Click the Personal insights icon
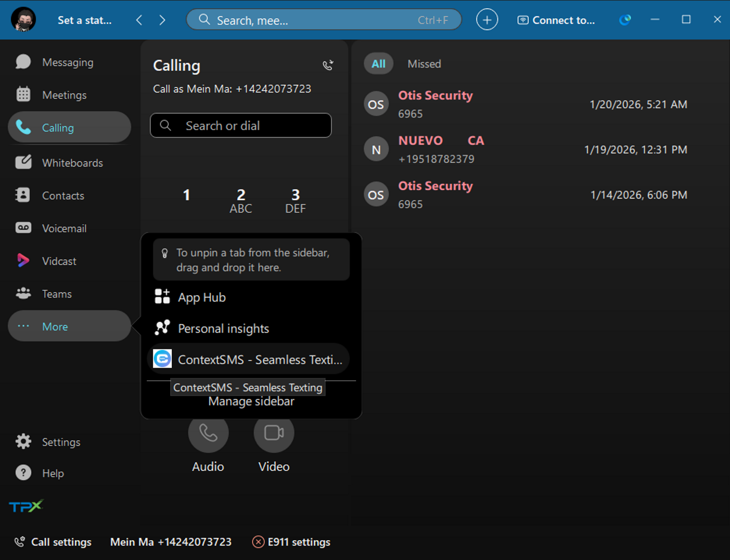730x560 pixels. pyautogui.click(x=162, y=328)
